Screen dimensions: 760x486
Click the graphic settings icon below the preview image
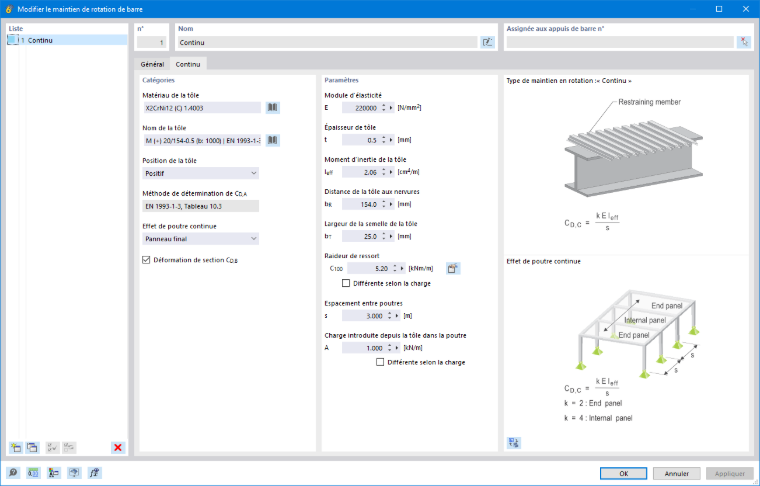[514, 442]
